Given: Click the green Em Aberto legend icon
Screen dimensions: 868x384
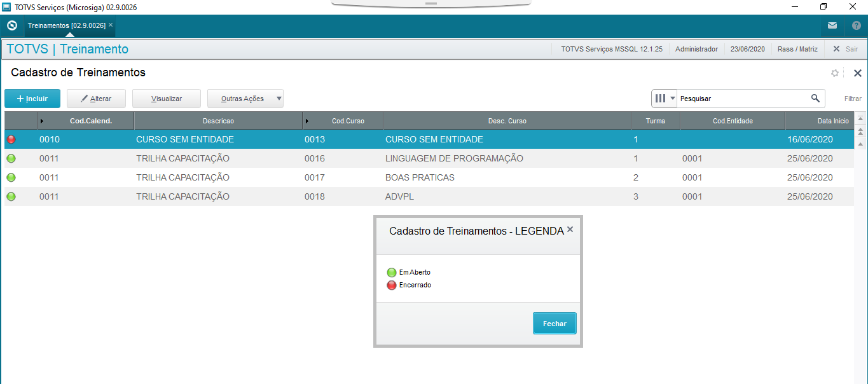Looking at the screenshot, I should point(392,272).
